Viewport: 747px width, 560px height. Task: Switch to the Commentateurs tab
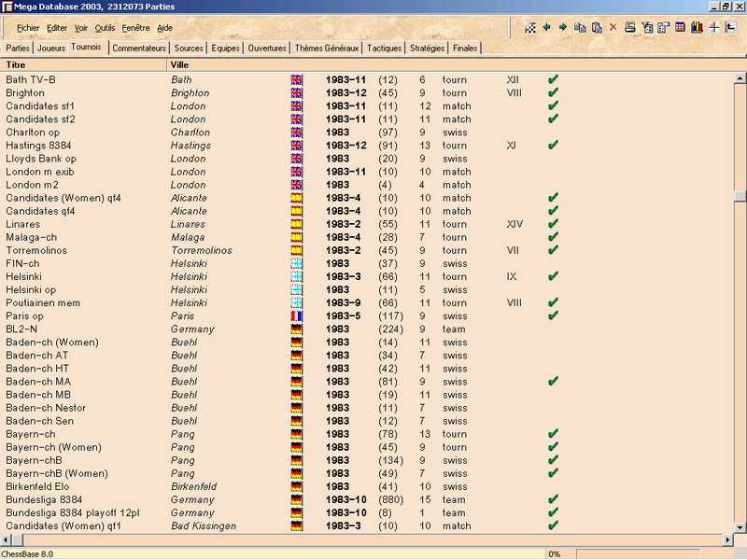[x=139, y=49]
